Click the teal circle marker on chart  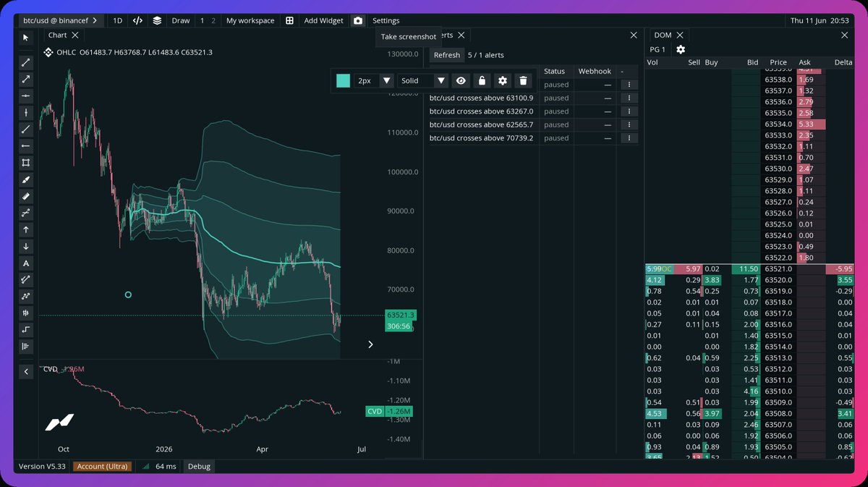128,295
